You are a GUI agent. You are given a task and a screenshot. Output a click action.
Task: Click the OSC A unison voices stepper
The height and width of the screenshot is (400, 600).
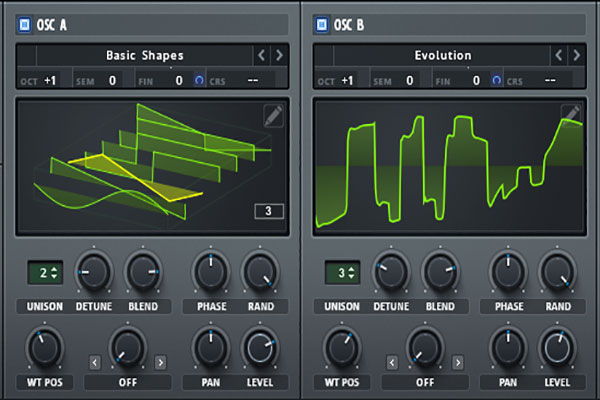pos(44,272)
